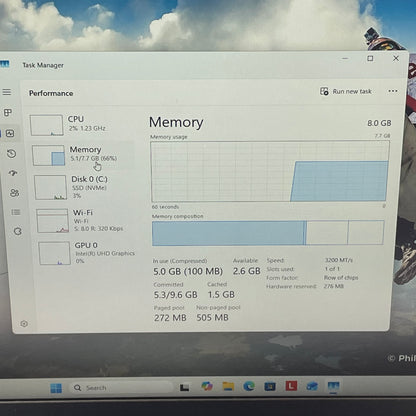Open Task View from the taskbar
Image resolution: width=416 pixels, height=416 pixels.
184,387
